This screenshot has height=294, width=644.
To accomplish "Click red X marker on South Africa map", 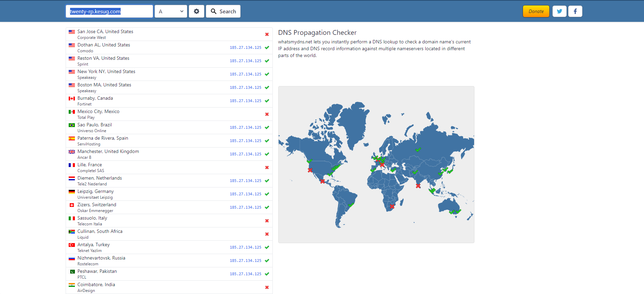I will point(392,206).
